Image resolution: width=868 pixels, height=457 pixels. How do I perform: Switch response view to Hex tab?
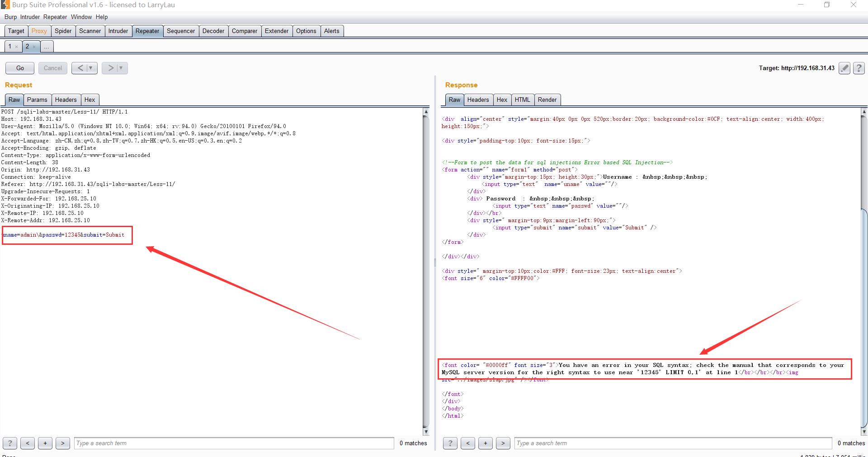(x=502, y=100)
